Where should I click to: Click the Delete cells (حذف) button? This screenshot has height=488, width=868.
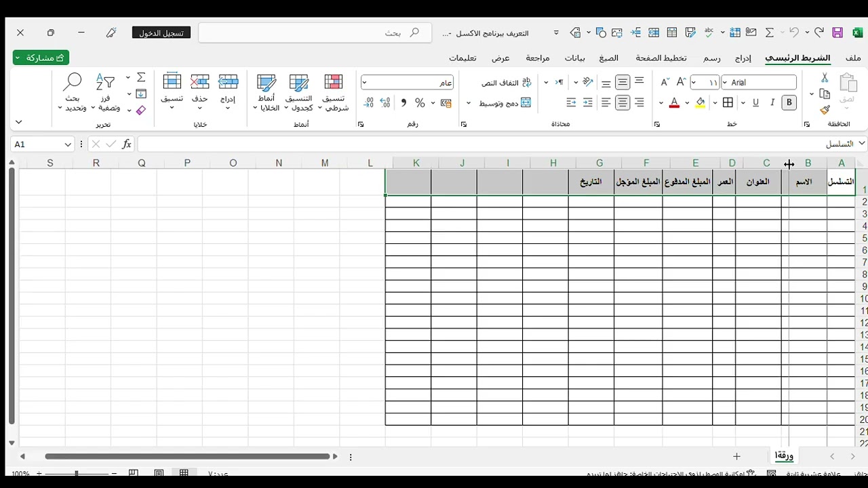pyautogui.click(x=199, y=92)
